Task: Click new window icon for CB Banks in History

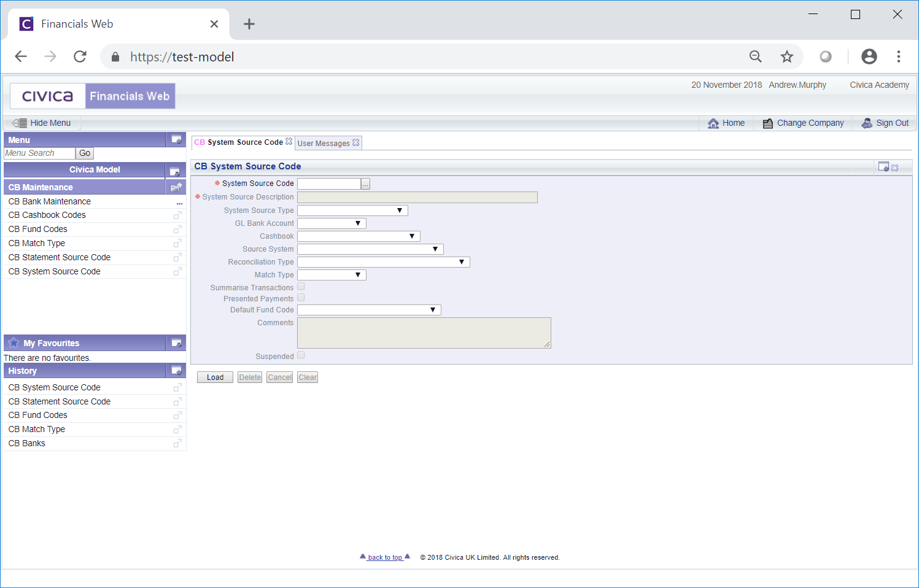Action: click(x=177, y=444)
